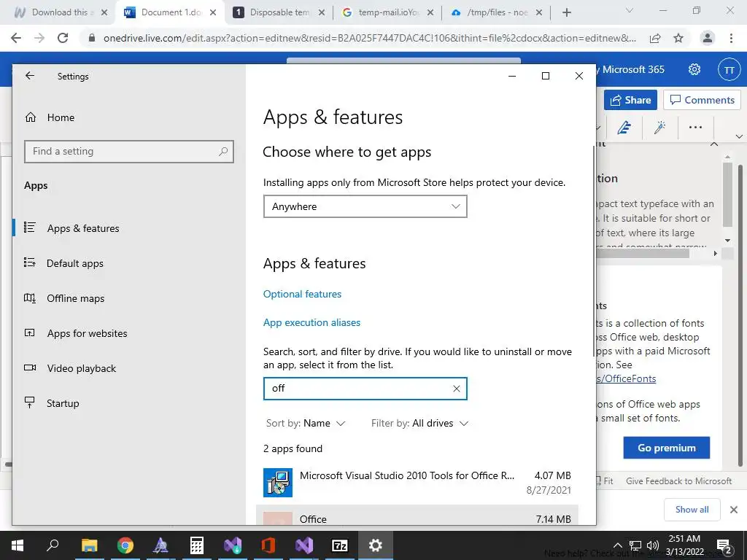Open Sort by Name dropdown

(306, 423)
